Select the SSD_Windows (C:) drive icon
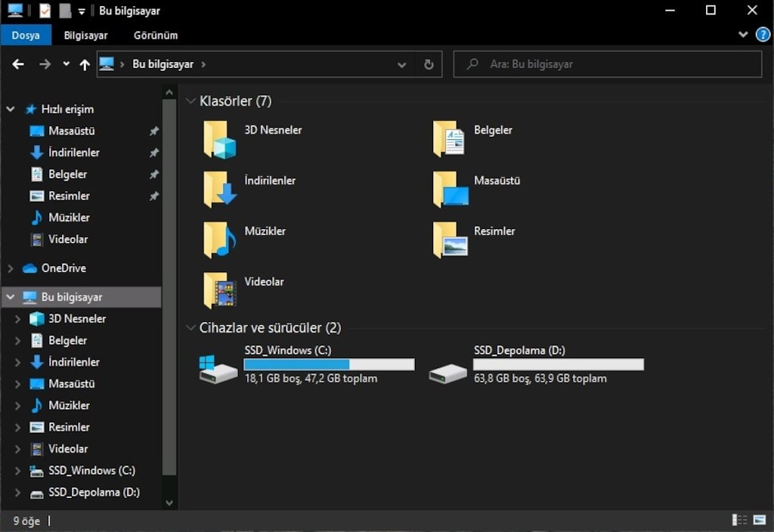Viewport: 774px width, 532px height. 218,369
